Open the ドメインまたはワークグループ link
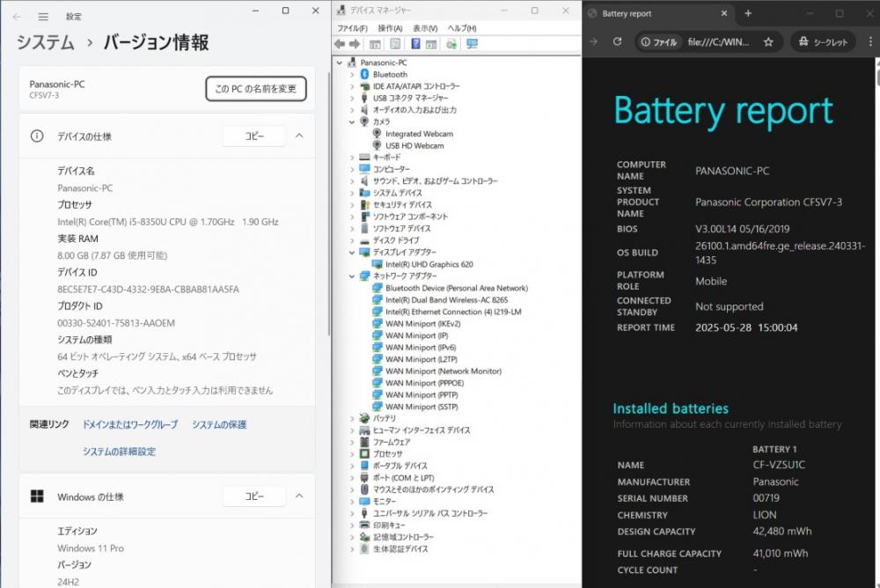The height and width of the screenshot is (588, 880). [130, 424]
